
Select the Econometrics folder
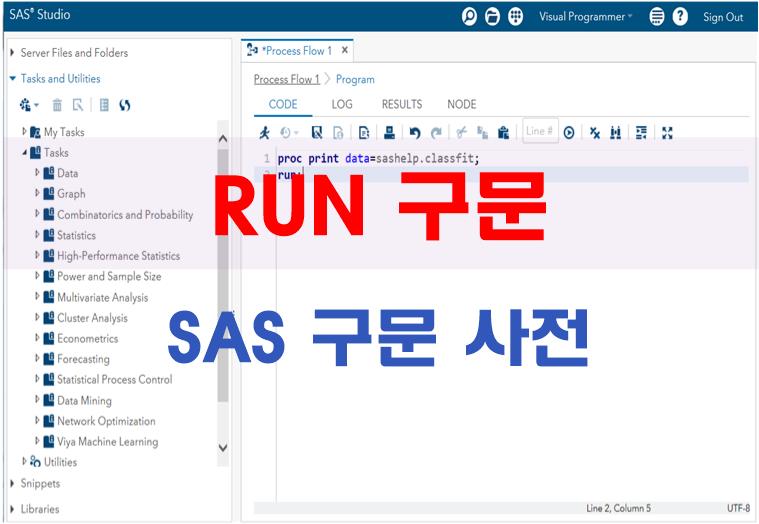coord(88,338)
